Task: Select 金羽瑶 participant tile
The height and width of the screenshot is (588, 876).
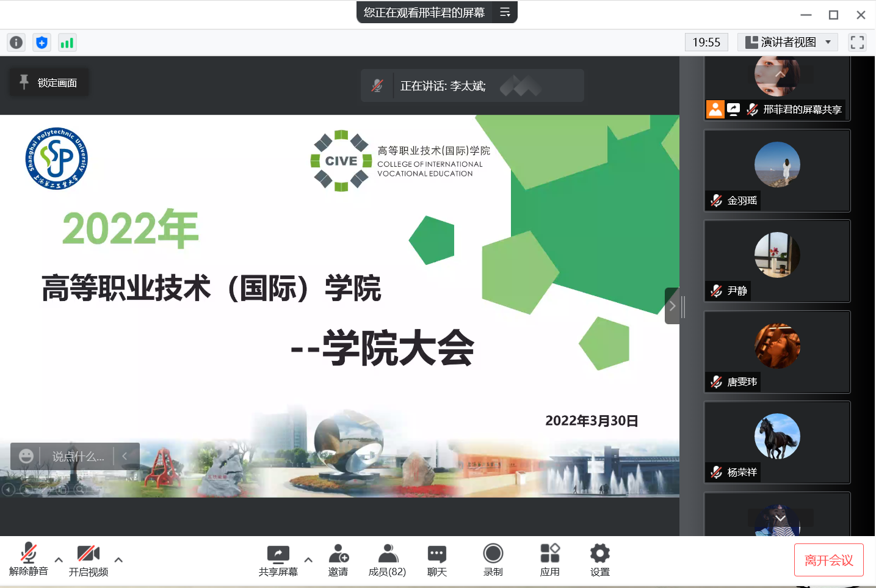Action: click(777, 170)
